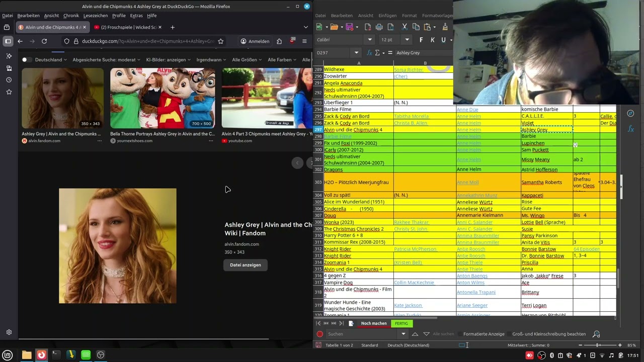
Task: Open the Name Box D297 dropdown arrow
Action: (356, 53)
